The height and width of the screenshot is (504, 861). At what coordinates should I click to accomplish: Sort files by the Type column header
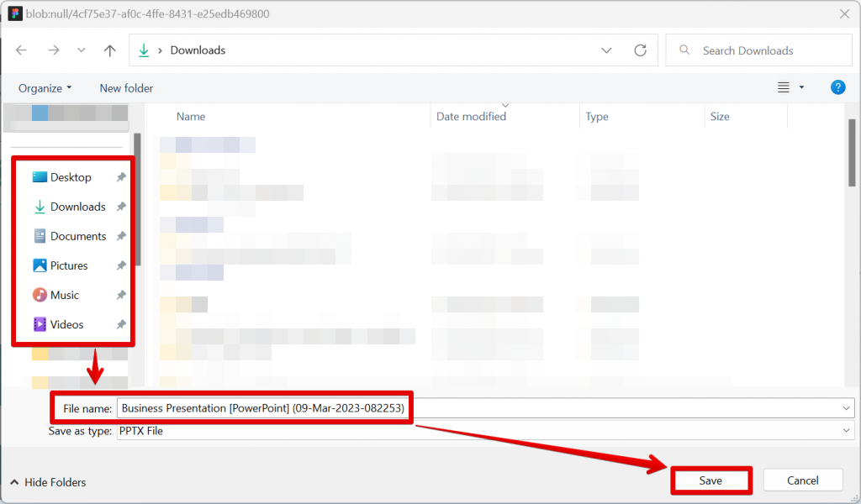[x=597, y=116]
